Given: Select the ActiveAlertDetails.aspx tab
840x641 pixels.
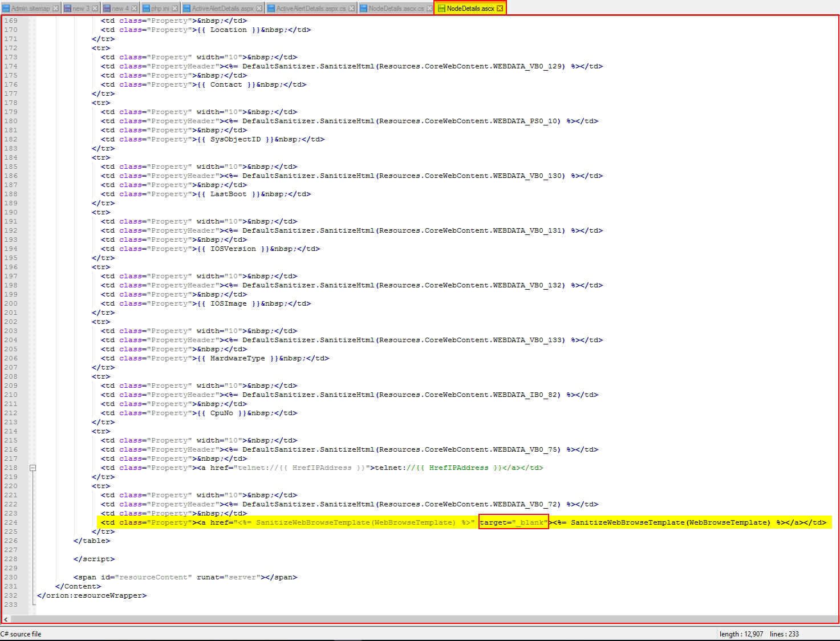Looking at the screenshot, I should pos(222,8).
